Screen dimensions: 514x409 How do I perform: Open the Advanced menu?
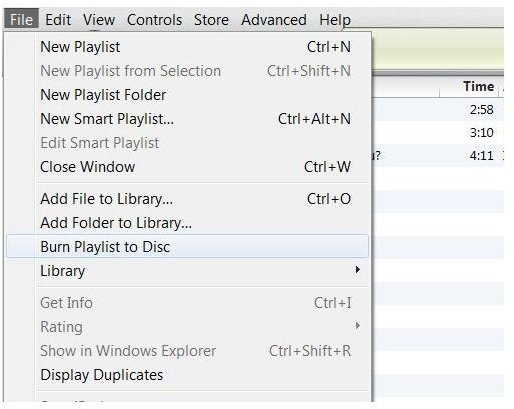[x=274, y=19]
